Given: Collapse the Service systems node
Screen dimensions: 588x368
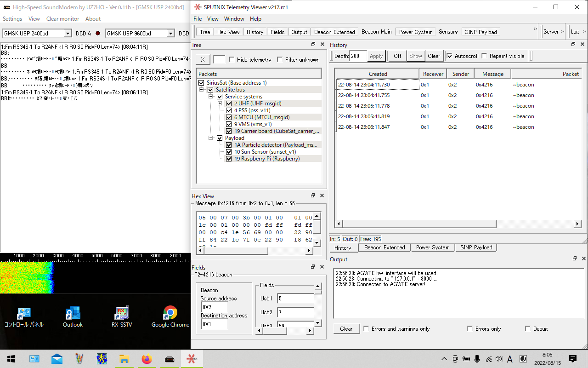Looking at the screenshot, I should point(210,97).
